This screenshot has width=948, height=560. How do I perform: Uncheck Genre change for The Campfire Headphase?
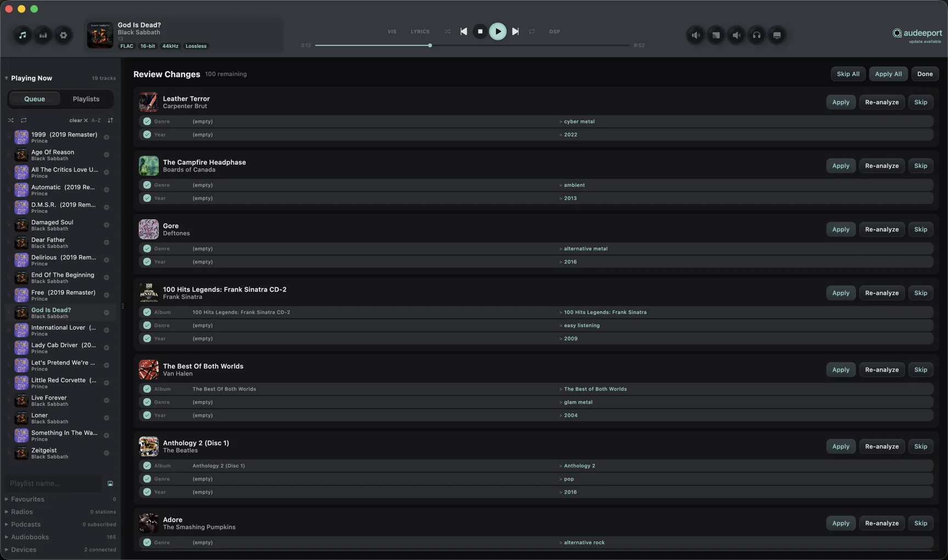147,185
